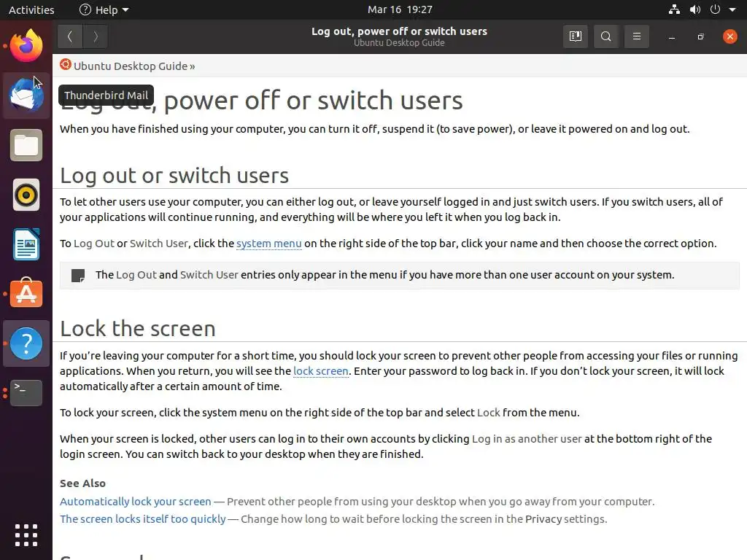Open 'Automatically lock your screen' link
The height and width of the screenshot is (560, 747).
[135, 502]
